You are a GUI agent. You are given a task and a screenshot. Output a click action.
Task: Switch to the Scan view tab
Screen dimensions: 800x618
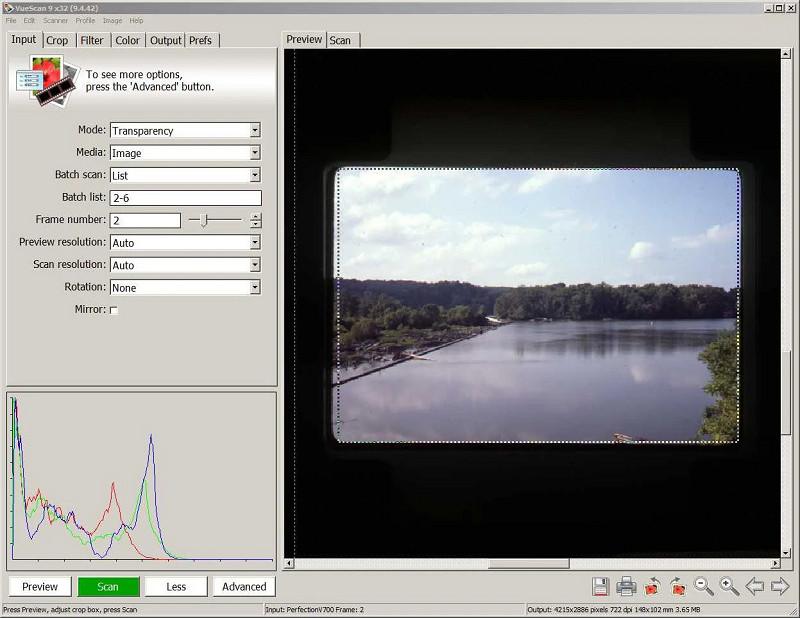point(340,40)
